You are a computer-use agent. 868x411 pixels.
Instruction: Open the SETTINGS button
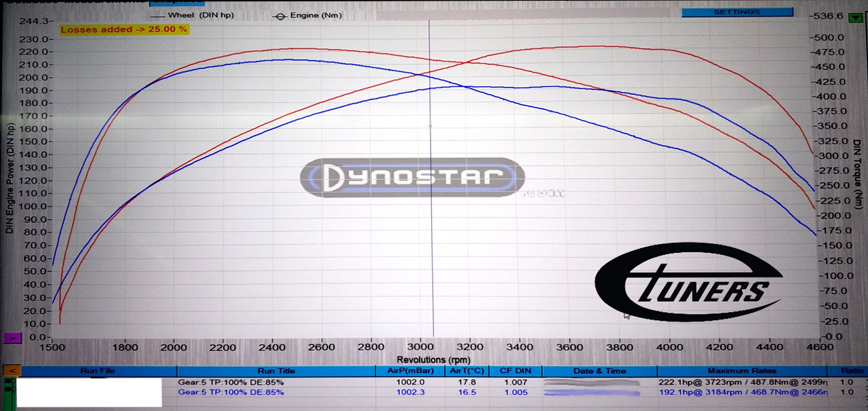pyautogui.click(x=736, y=12)
